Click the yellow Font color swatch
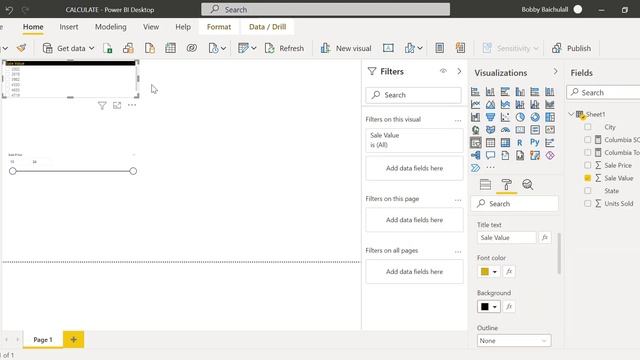 484,272
